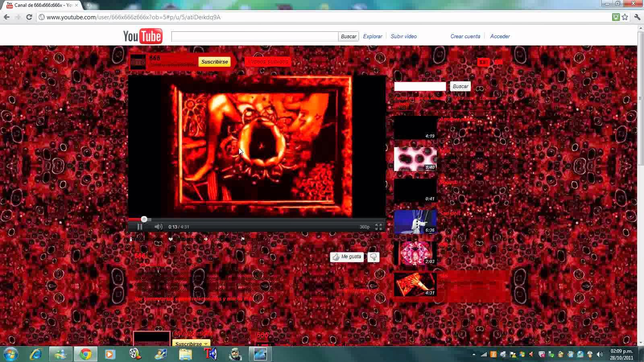The width and height of the screenshot is (644, 362).
Task: Switch to the 'Vídeos subidos' tab
Action: click(267, 62)
